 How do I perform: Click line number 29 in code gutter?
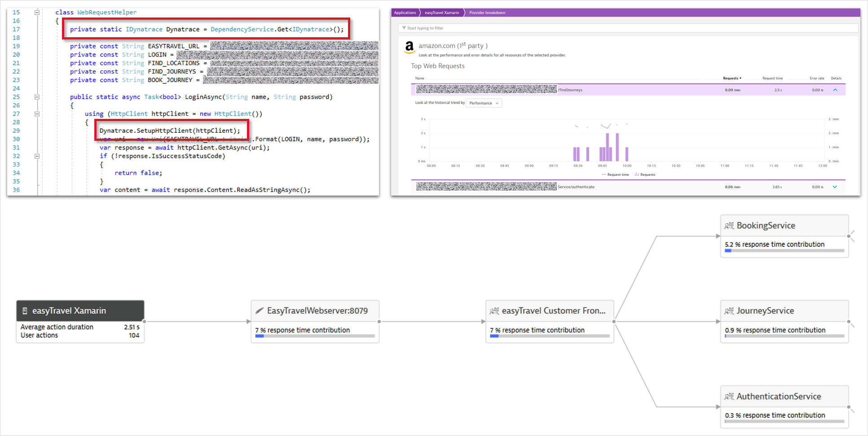click(x=16, y=131)
